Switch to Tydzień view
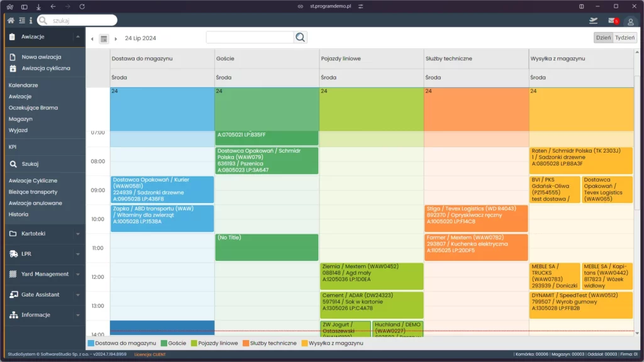Screen dimensions: 644x362 (x=625, y=38)
